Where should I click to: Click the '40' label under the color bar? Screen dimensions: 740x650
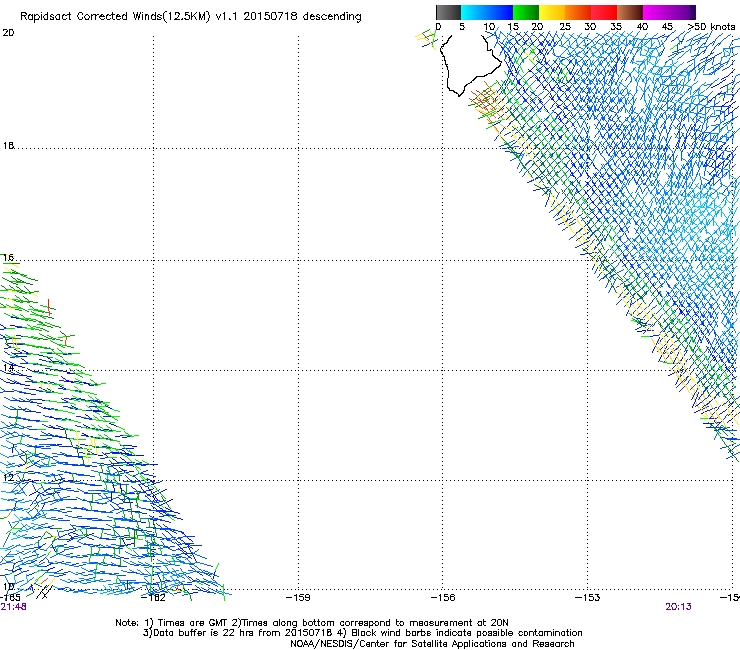tap(642, 27)
